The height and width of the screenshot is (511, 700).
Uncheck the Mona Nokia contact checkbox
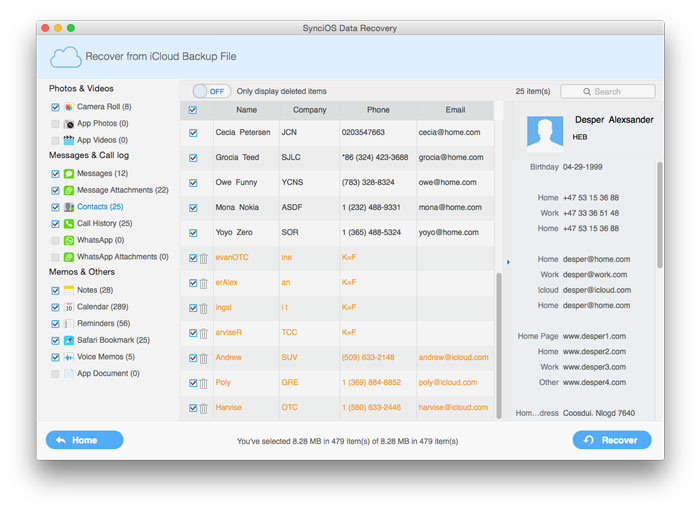pyautogui.click(x=193, y=208)
